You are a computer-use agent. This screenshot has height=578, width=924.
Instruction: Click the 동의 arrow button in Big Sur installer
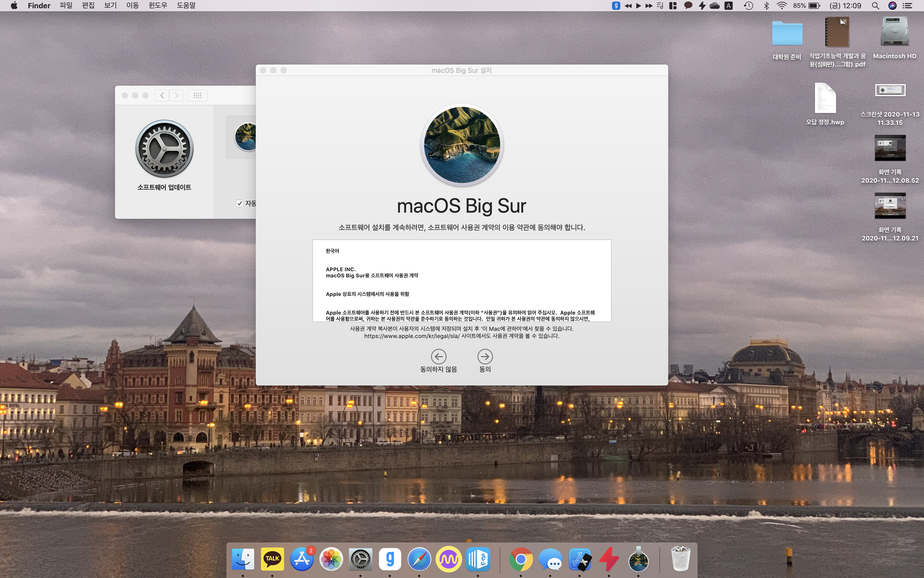point(485,356)
